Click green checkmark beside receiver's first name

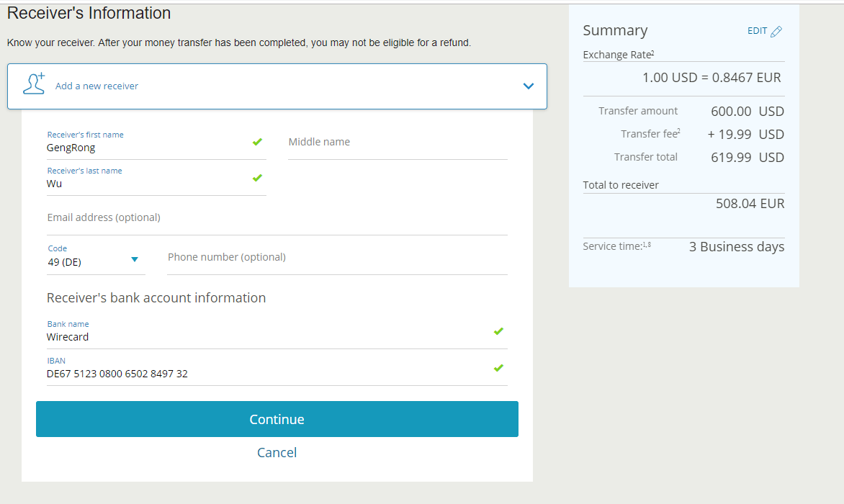click(x=257, y=142)
